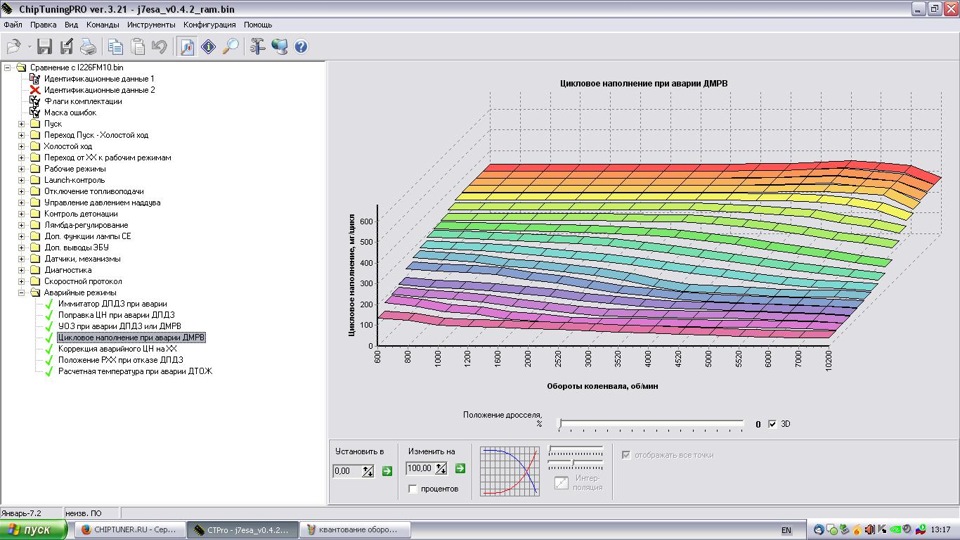Click the blue Help question mark icon
This screenshot has height=540, width=960.
pyautogui.click(x=300, y=46)
